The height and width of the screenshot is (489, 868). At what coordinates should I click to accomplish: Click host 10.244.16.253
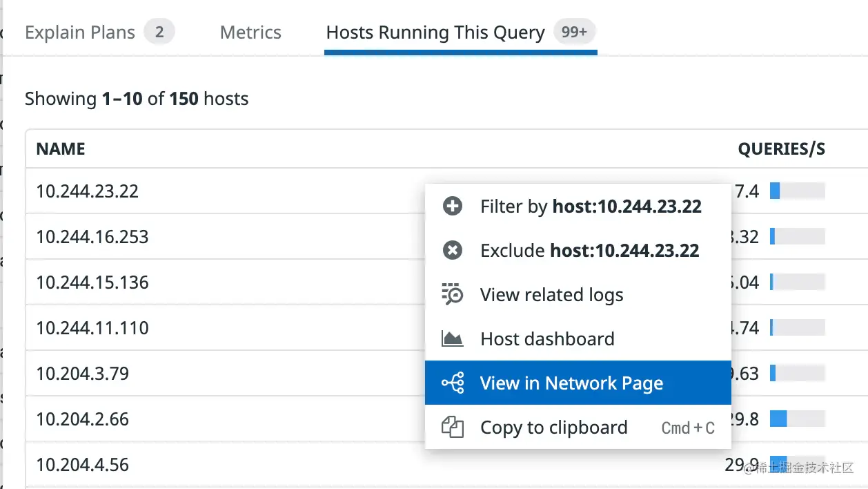tap(92, 237)
